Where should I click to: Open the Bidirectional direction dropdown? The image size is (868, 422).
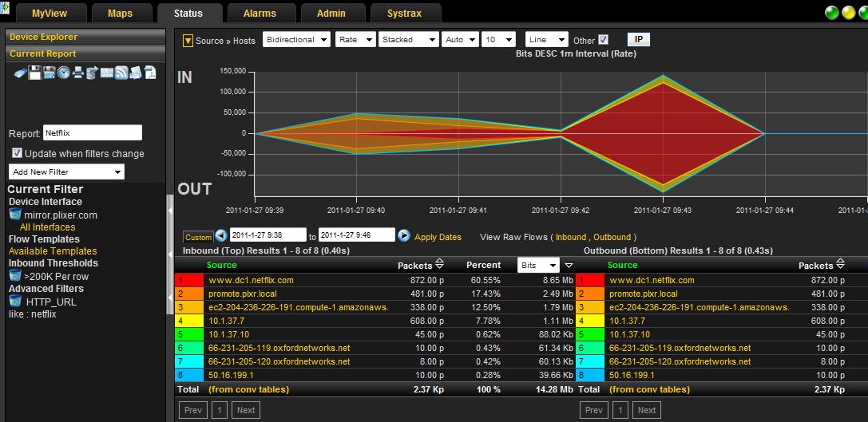coord(296,39)
